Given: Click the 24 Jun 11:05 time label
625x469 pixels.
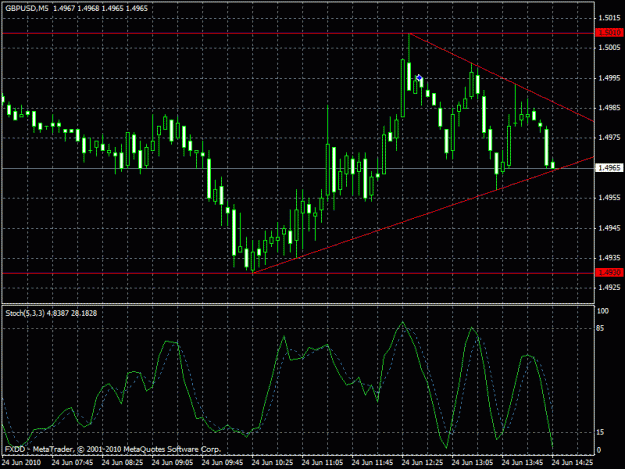Looking at the screenshot, I should [322, 462].
